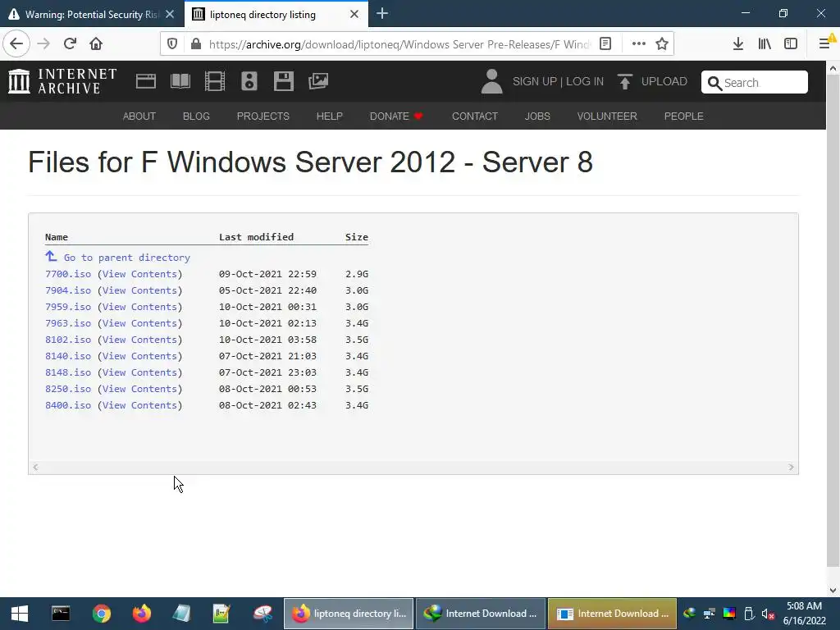Toggle reader view icon in address bar

605,44
